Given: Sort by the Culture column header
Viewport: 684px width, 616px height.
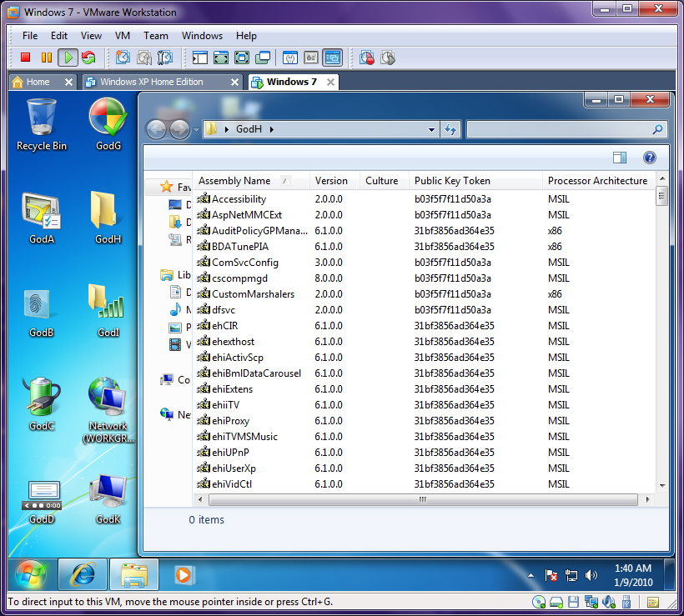Looking at the screenshot, I should click(x=385, y=181).
